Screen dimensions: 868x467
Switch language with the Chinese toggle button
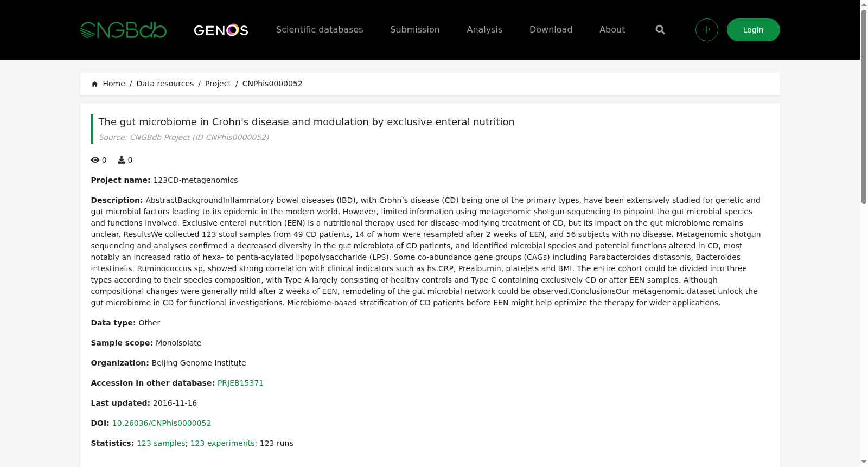point(707,30)
